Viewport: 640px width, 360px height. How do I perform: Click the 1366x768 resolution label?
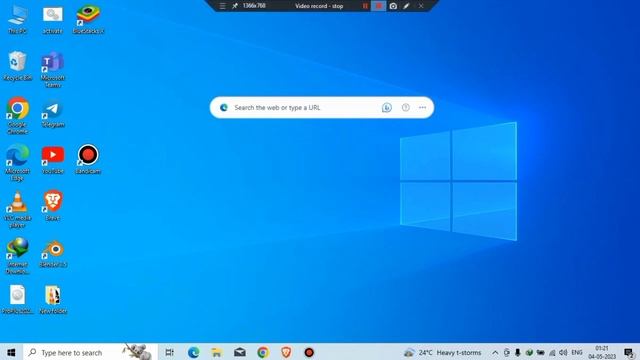coord(254,6)
